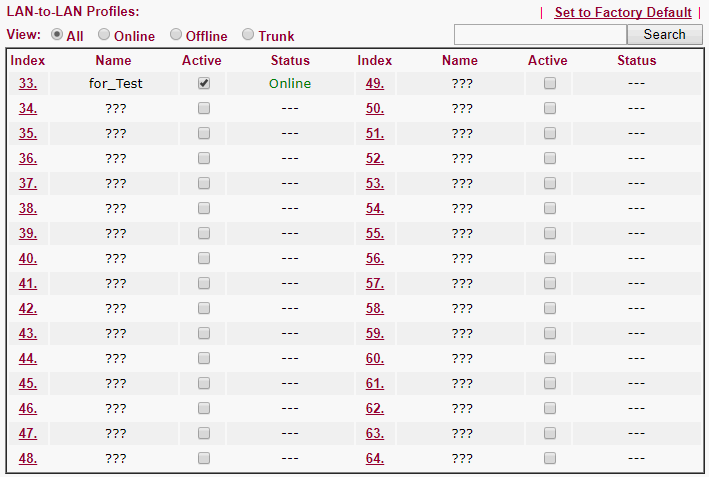Check the Active box on profile 40
Image resolution: width=709 pixels, height=477 pixels.
[204, 258]
